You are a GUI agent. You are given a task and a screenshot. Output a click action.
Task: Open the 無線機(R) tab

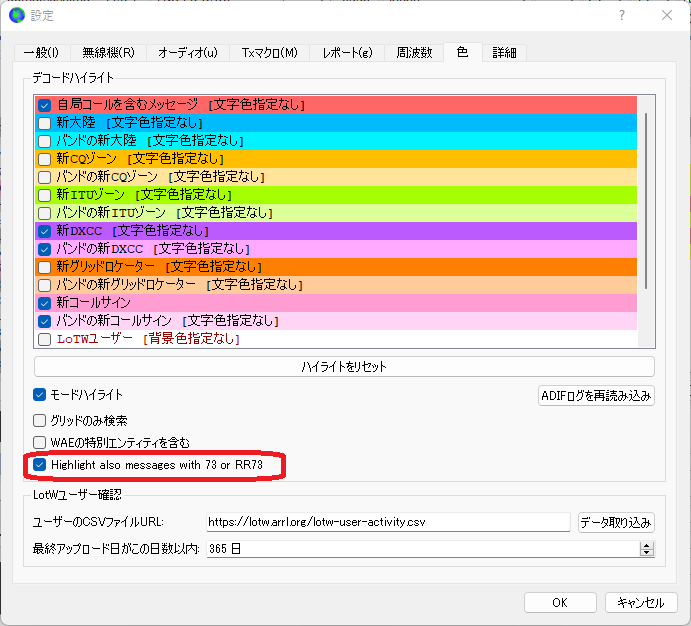pos(108,53)
